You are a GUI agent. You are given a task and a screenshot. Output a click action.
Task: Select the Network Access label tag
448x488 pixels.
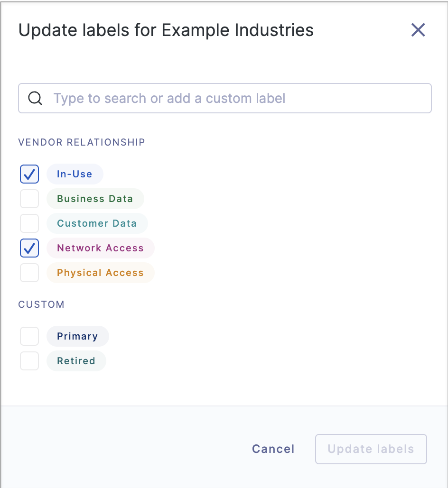pyautogui.click(x=100, y=248)
